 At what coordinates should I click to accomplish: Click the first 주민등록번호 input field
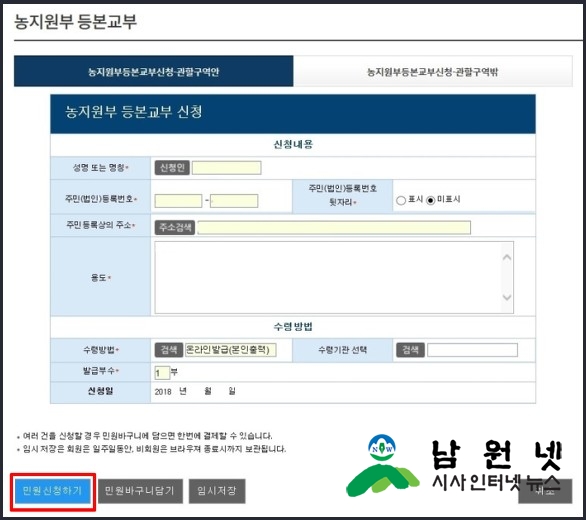pyautogui.click(x=178, y=201)
